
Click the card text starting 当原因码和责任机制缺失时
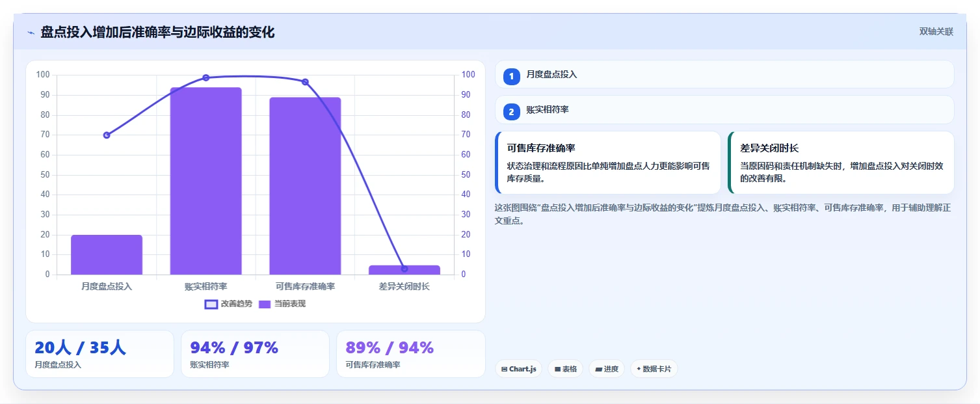(x=841, y=172)
